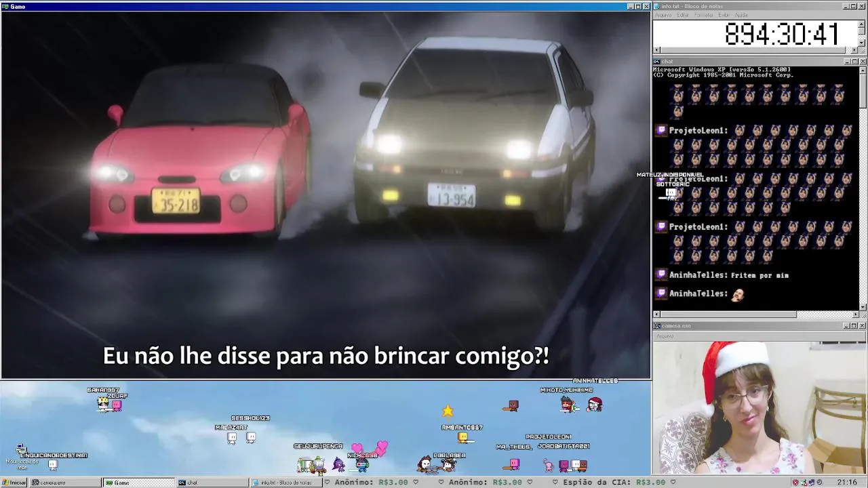Click the MA_TELLS pink character avatar

[515, 464]
